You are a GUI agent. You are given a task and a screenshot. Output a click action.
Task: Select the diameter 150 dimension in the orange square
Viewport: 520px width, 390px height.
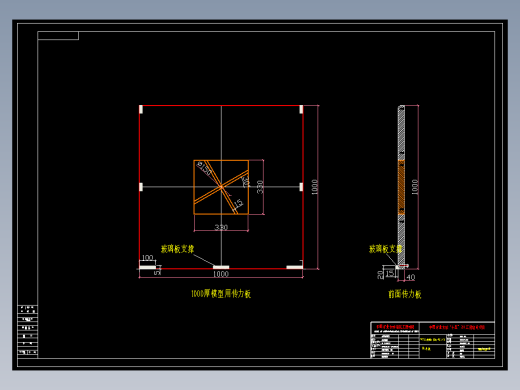point(204,169)
